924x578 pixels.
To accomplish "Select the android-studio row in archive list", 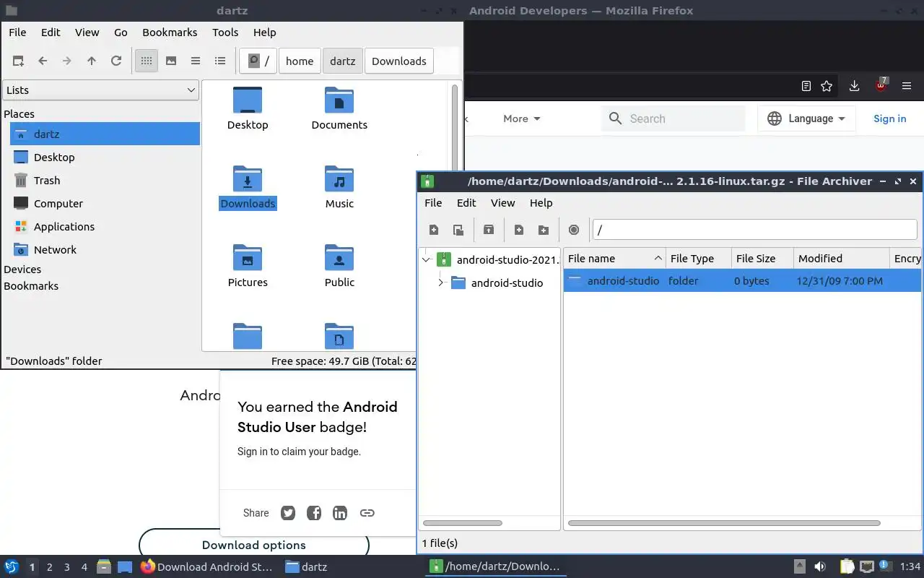I will click(742, 281).
